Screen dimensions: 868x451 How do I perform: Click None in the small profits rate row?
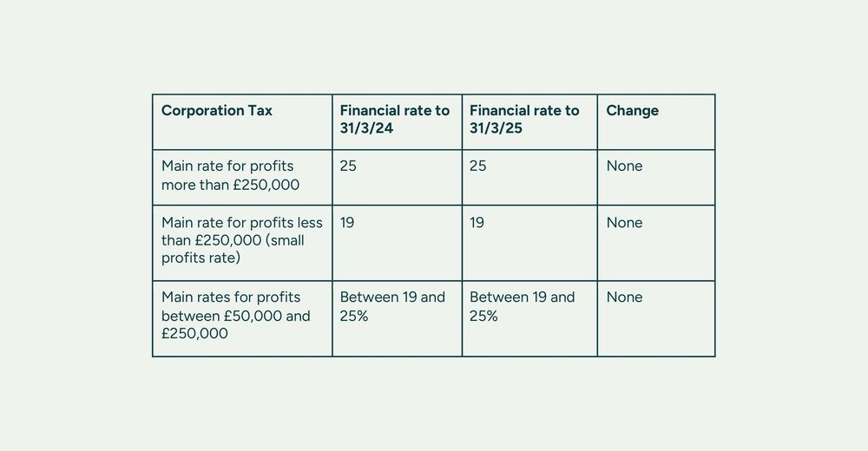[x=624, y=223]
